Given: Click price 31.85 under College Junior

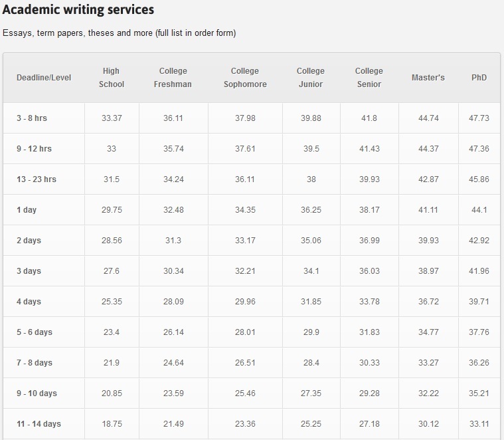Looking at the screenshot, I should point(311,301).
